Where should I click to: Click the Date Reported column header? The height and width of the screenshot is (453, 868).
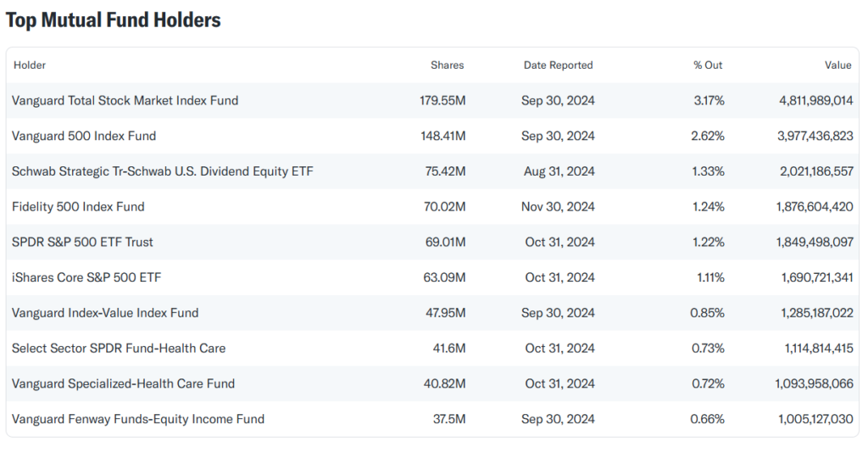[x=558, y=65]
